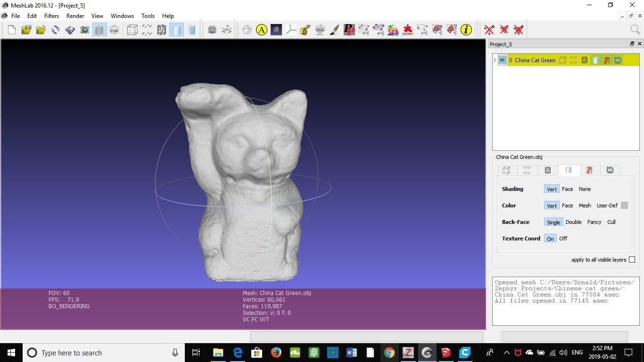Viewport: 644px width, 362px height.
Task: Click the Snapshot camera icon
Action: point(85,30)
